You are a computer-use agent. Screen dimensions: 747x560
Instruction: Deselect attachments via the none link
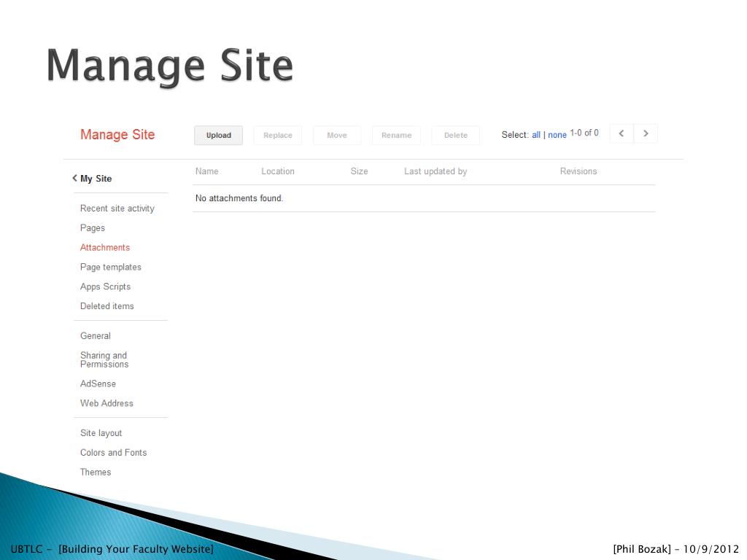557,135
